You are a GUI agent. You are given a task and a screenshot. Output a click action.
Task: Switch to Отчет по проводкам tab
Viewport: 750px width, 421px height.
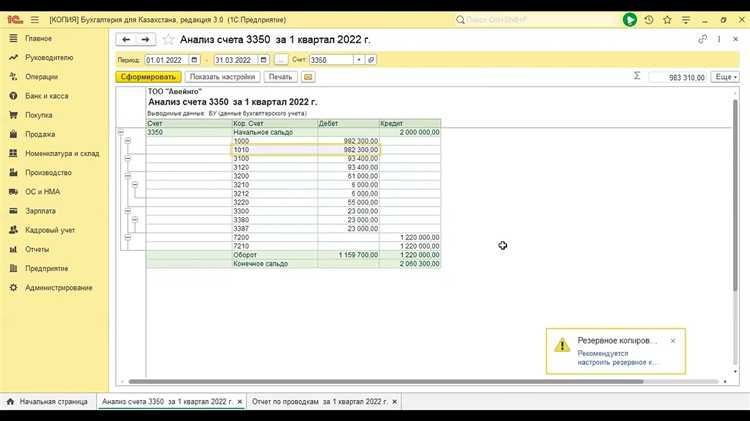pyautogui.click(x=318, y=401)
